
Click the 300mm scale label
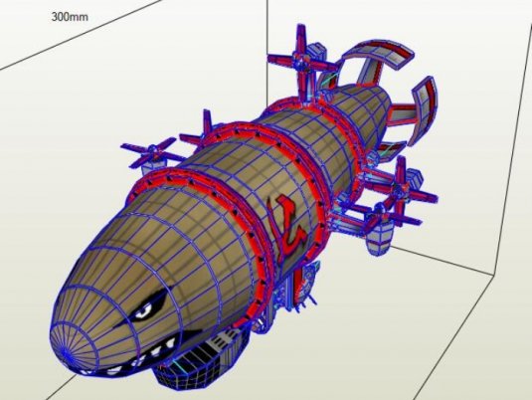(70, 17)
